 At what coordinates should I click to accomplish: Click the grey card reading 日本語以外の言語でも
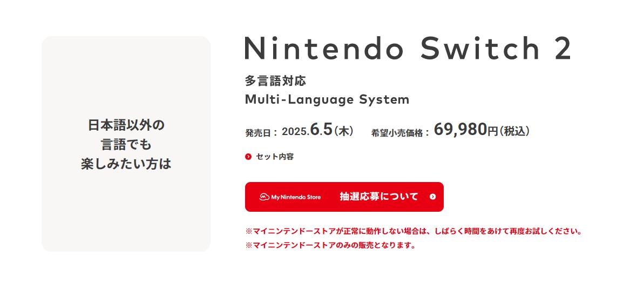tap(126, 144)
